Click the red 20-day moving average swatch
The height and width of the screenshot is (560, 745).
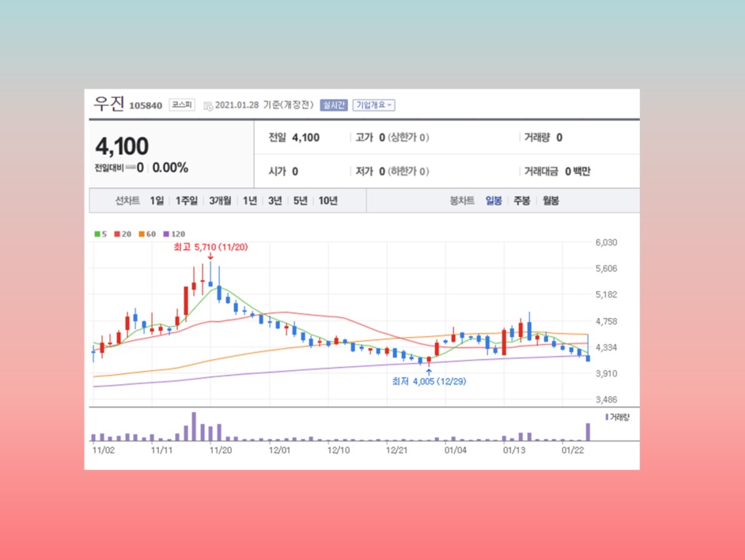tap(117, 234)
